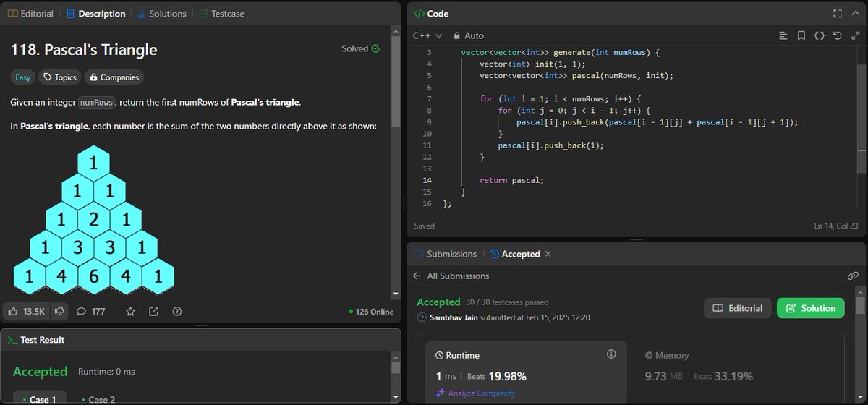Star the problem as favorite
Screen dimensions: 868x405
pyautogui.click(x=130, y=312)
